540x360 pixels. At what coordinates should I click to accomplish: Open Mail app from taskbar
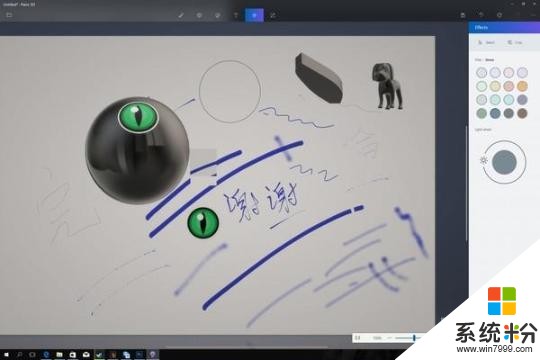pyautogui.click(x=86, y=354)
